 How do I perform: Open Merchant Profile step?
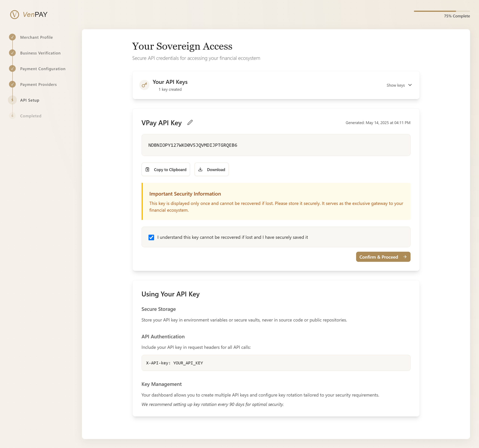tap(36, 37)
